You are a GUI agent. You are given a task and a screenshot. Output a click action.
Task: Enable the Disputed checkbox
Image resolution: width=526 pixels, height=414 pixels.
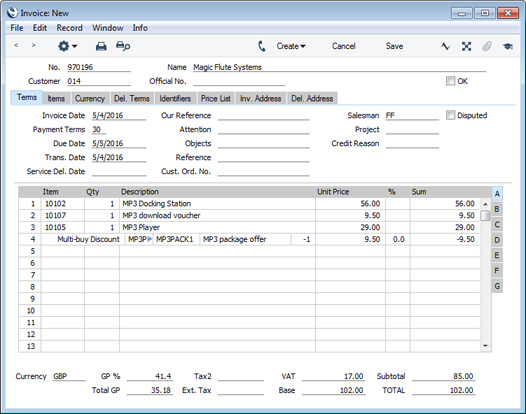450,115
